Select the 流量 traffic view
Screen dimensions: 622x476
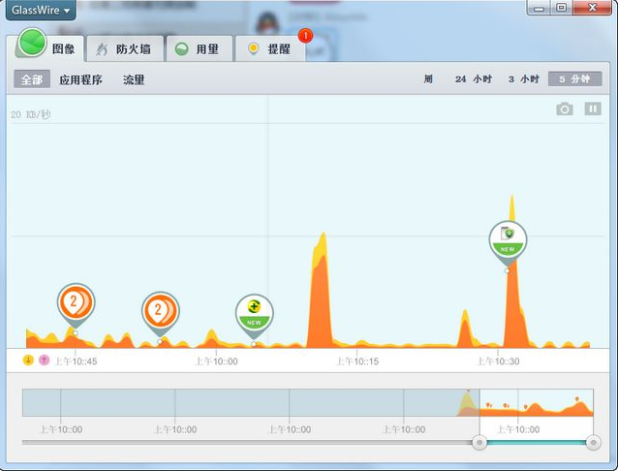click(134, 80)
